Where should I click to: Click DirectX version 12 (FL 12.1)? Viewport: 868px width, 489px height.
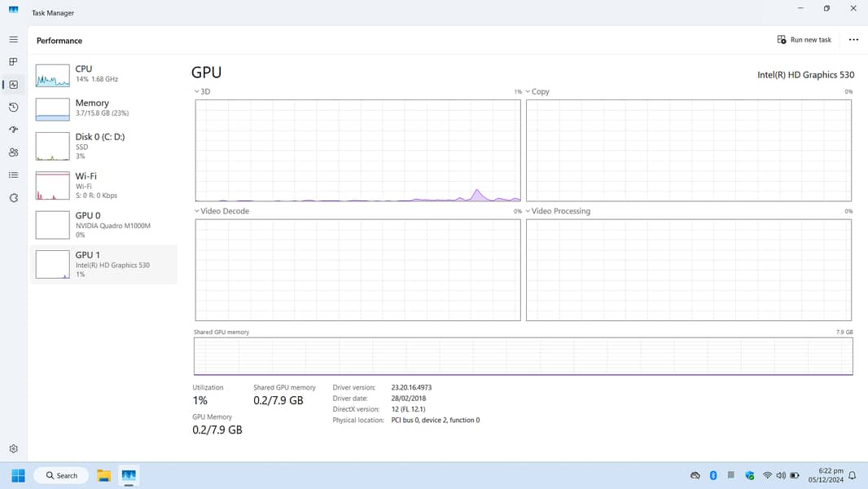[x=408, y=409]
